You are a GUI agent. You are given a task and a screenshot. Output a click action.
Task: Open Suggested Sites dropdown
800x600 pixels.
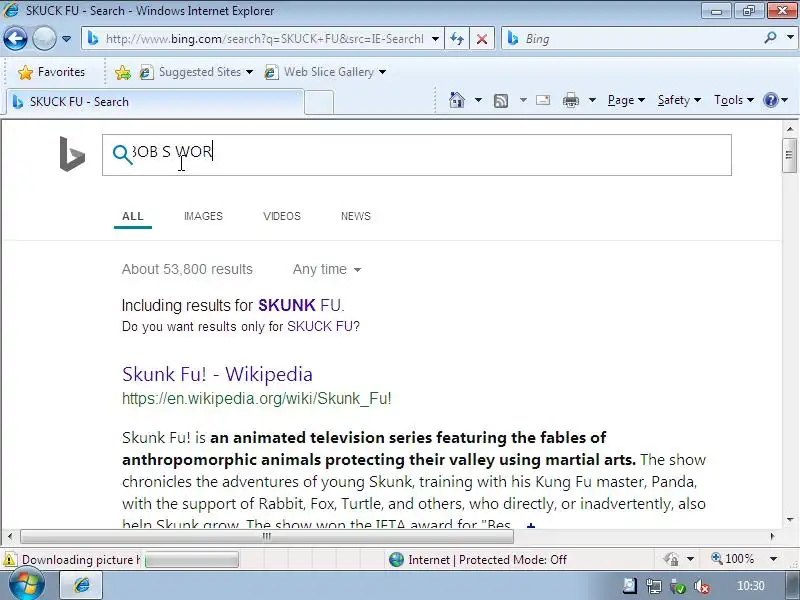pos(196,72)
